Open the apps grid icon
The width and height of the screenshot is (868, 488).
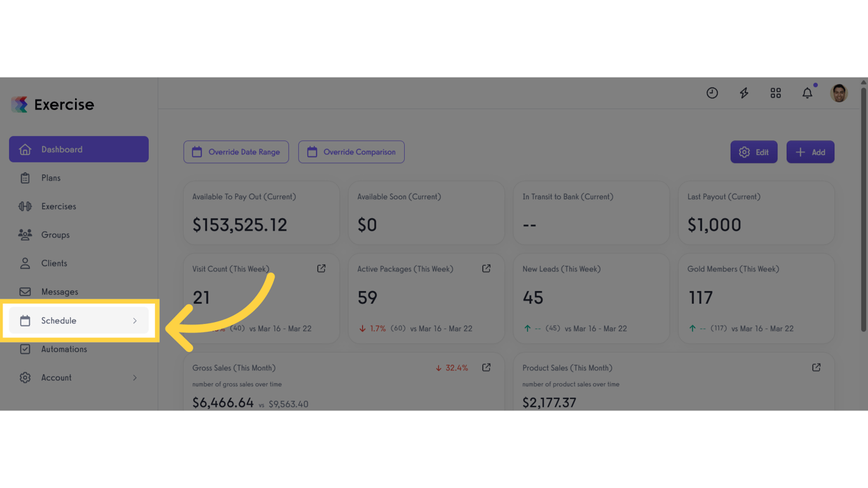(776, 93)
